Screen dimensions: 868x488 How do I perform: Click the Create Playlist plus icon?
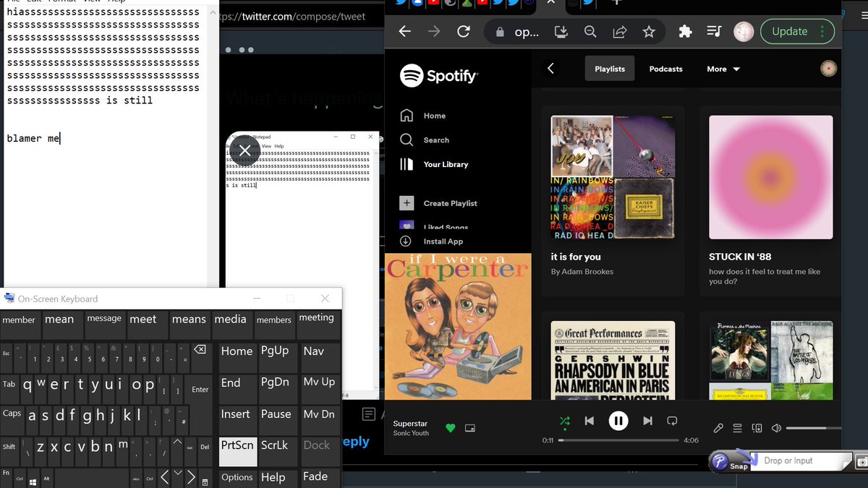click(407, 203)
